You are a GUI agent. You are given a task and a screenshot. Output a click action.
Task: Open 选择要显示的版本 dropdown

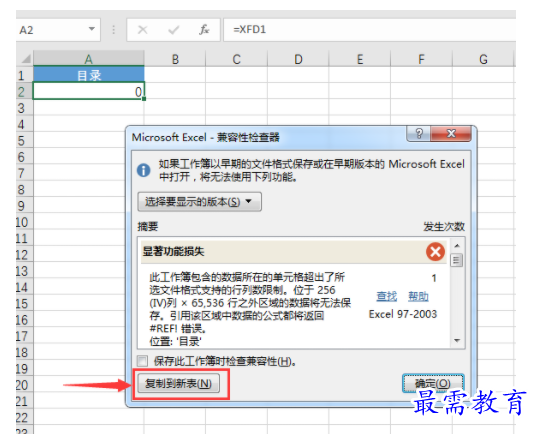pos(199,202)
